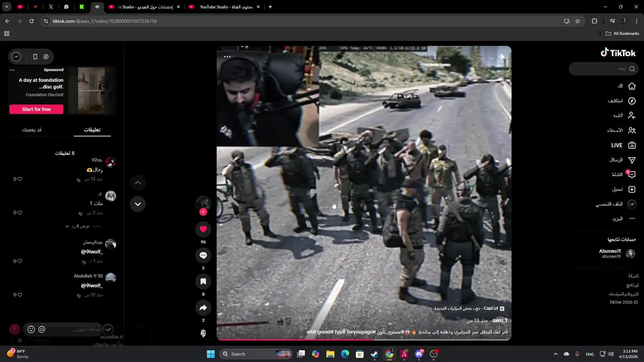Switch to the 'قد يعجبك' tab

32,130
